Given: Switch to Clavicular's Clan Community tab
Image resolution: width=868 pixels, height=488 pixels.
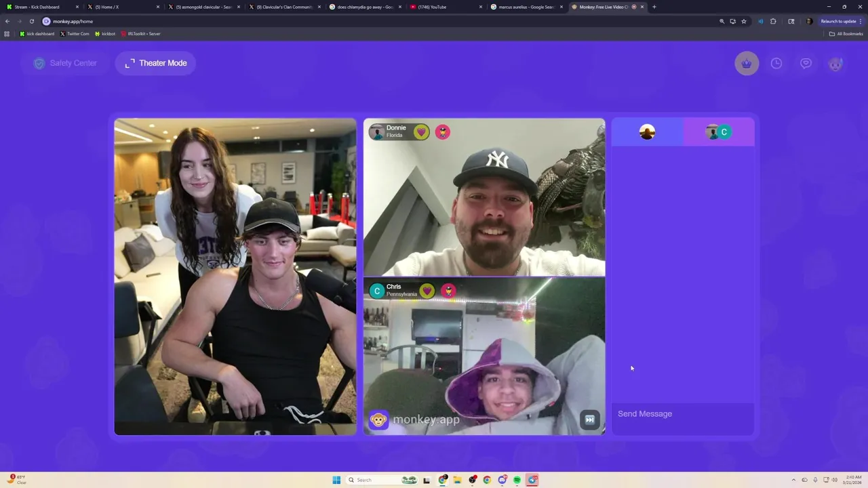Looking at the screenshot, I should [283, 7].
